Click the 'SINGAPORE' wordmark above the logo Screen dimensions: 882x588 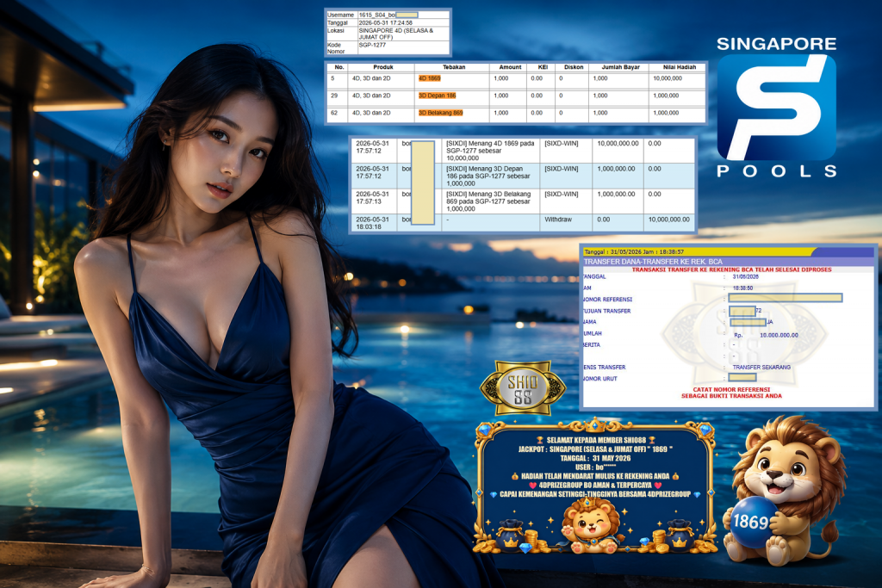click(776, 44)
